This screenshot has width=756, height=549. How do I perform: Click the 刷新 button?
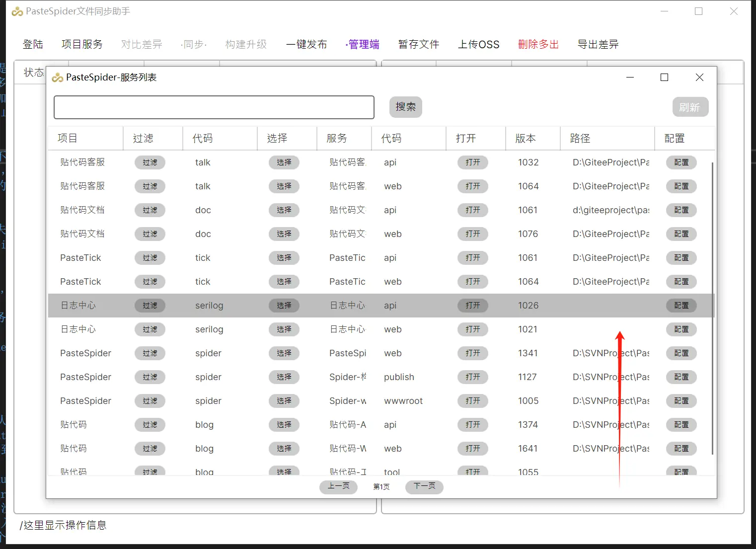point(690,107)
